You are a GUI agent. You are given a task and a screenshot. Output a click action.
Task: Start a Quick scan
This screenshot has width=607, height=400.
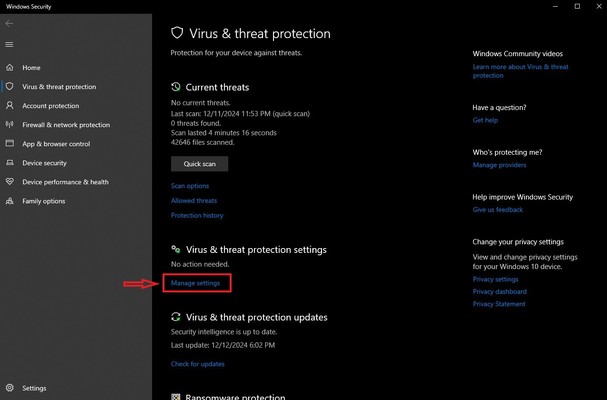pos(199,163)
